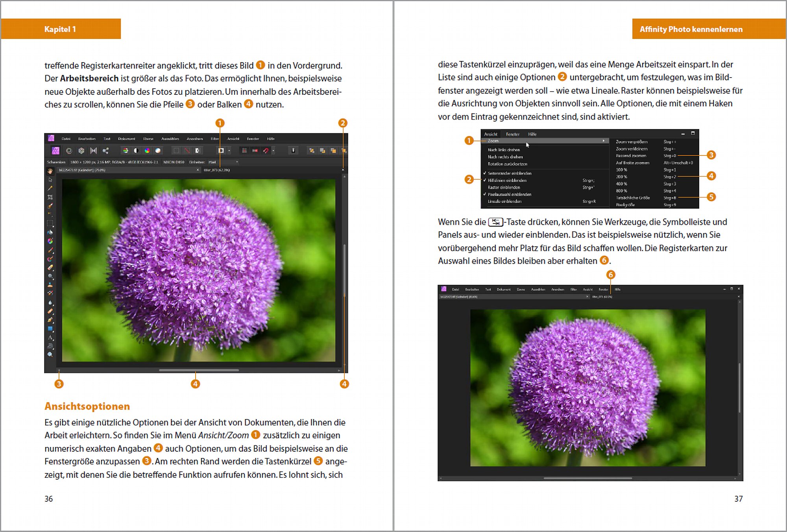The image size is (787, 532).
Task: Toggle Hilfslinien einblenden check item
Action: (x=545, y=180)
